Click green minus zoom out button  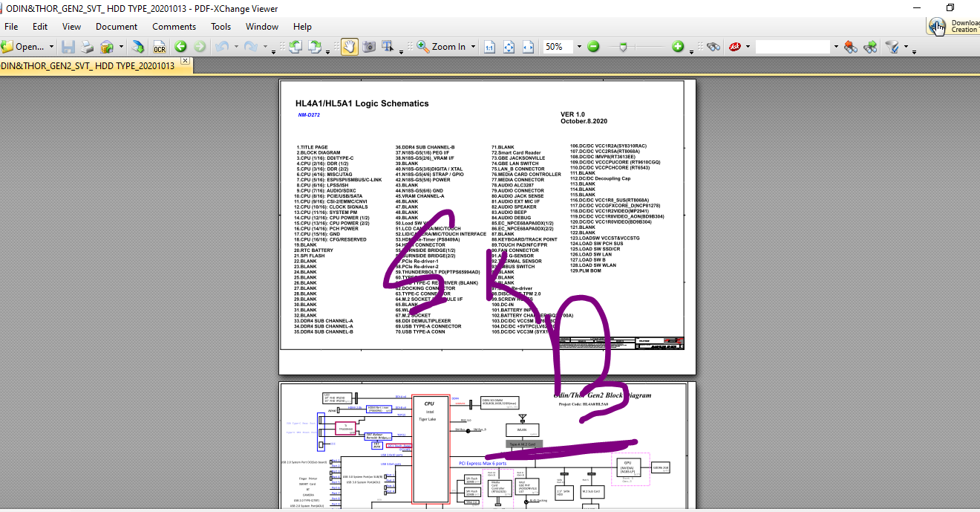[593, 47]
